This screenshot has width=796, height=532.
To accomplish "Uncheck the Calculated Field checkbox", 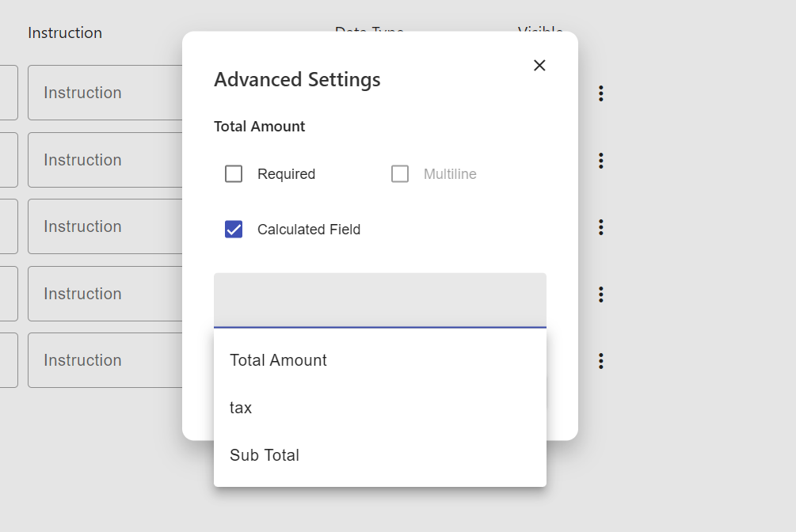I will coord(234,230).
